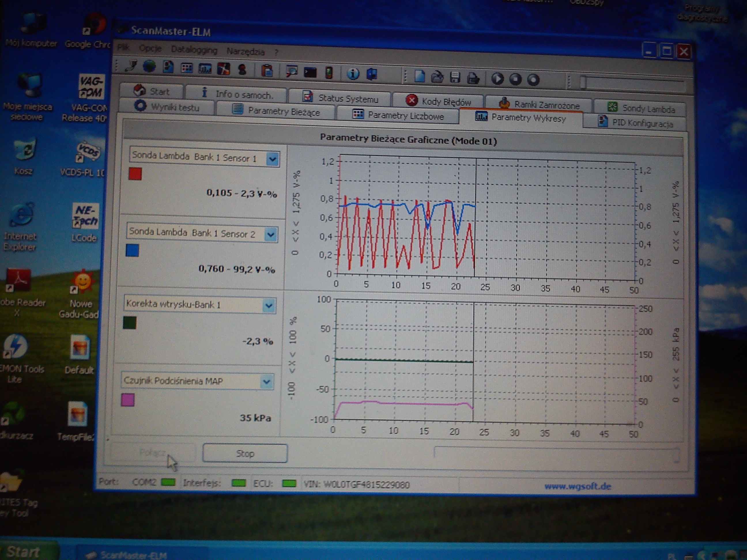This screenshot has height=560, width=747.
Task: Open the Czujnik Podciśnienia MAP dropdown
Action: click(267, 382)
